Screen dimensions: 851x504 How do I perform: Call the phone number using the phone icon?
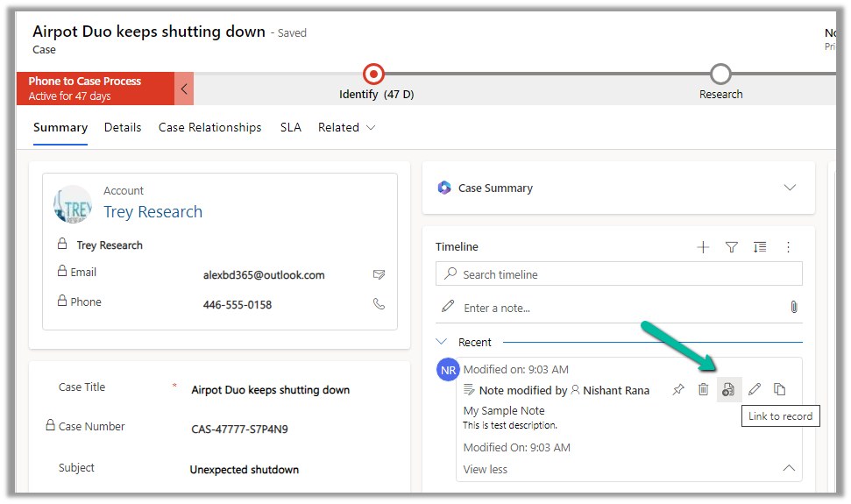(x=379, y=304)
